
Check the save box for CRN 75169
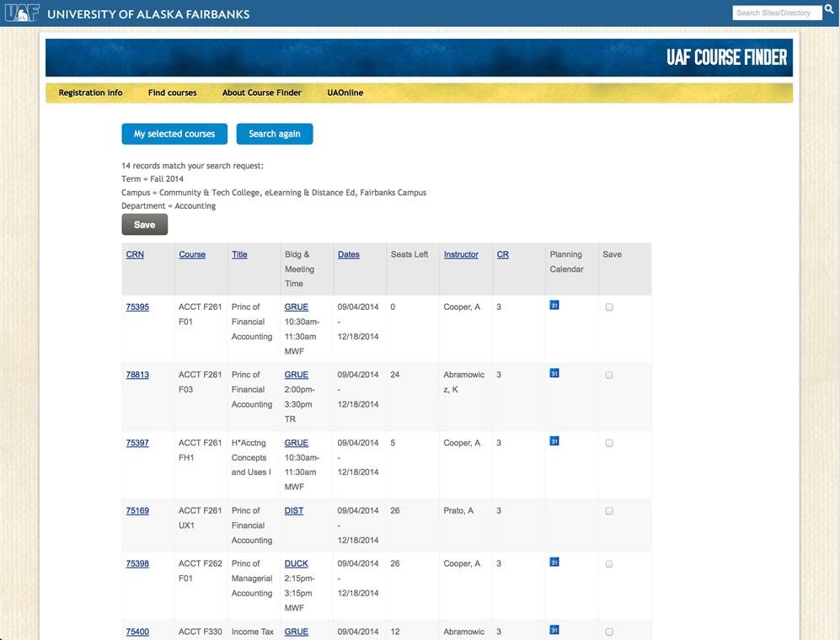point(609,511)
